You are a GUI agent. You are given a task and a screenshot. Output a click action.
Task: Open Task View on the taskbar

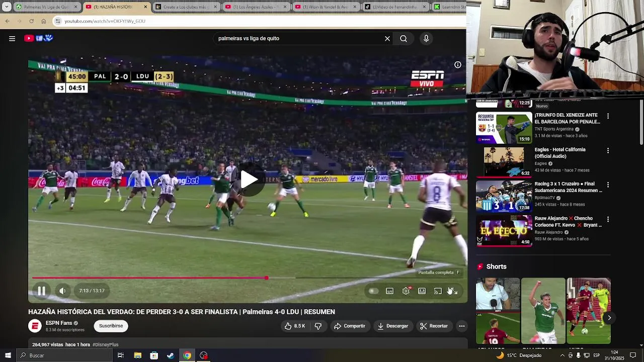[121, 355]
